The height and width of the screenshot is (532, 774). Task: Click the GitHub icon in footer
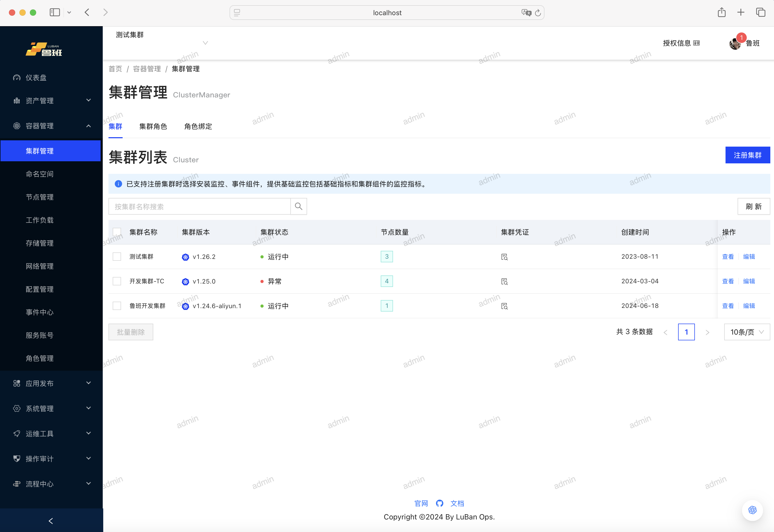click(x=439, y=503)
